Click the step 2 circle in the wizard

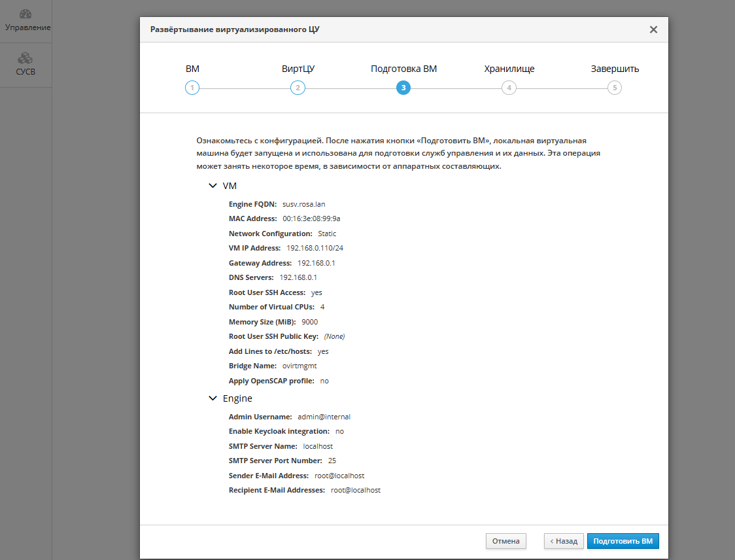click(x=298, y=88)
